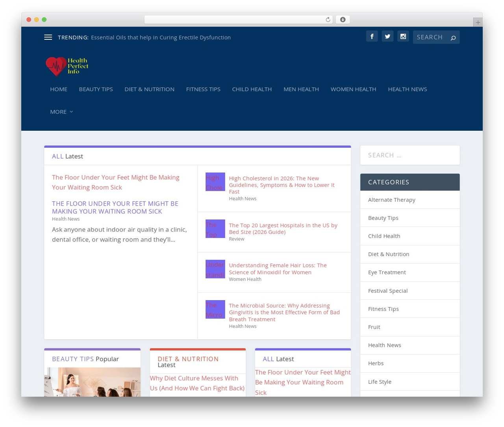Screen dimensions: 504x427
Task: Navigate to CHILD HEALTH menu item
Action: pos(252,89)
